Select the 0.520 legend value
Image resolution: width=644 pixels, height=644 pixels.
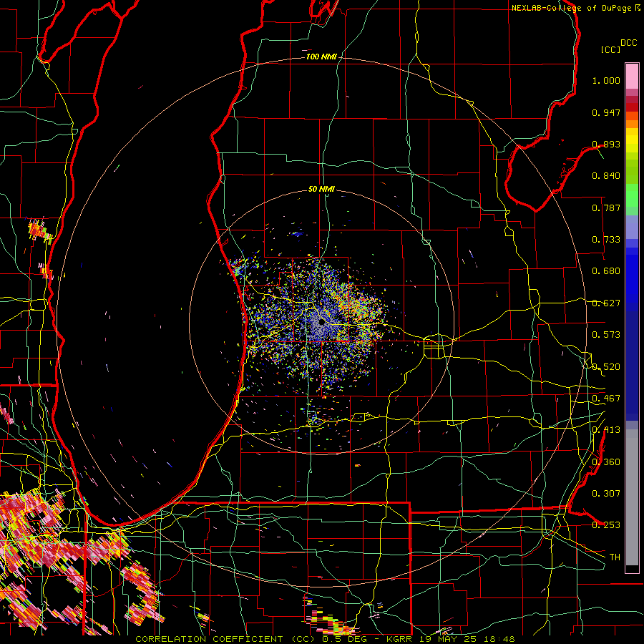click(x=606, y=367)
